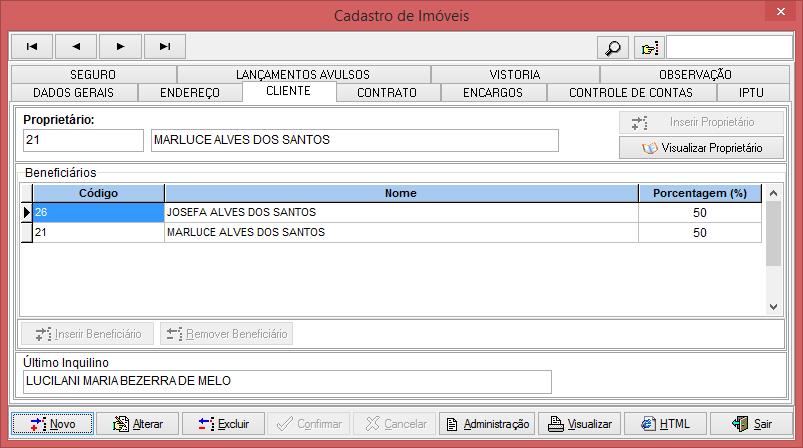Delete record using Excluir button
Screen dimensions: 803x448
(224, 424)
